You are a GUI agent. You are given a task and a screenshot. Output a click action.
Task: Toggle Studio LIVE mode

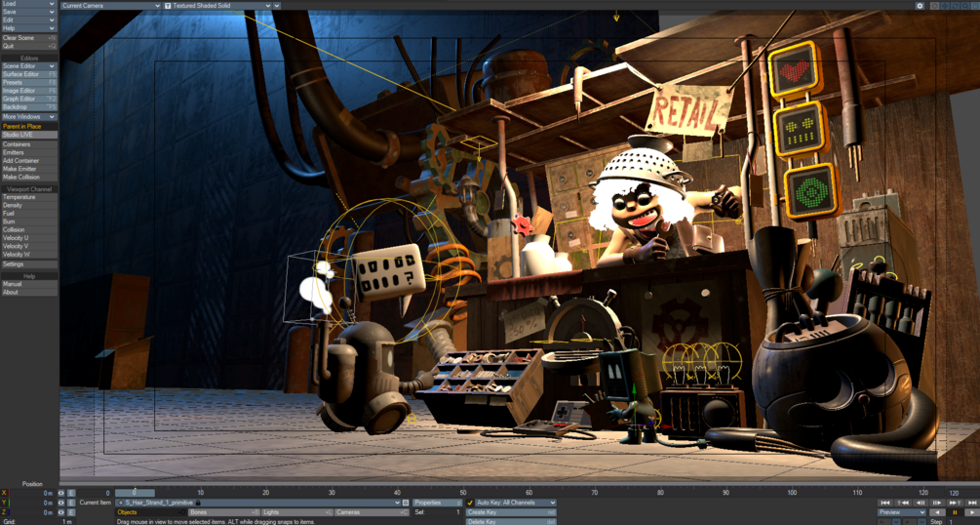click(x=28, y=135)
